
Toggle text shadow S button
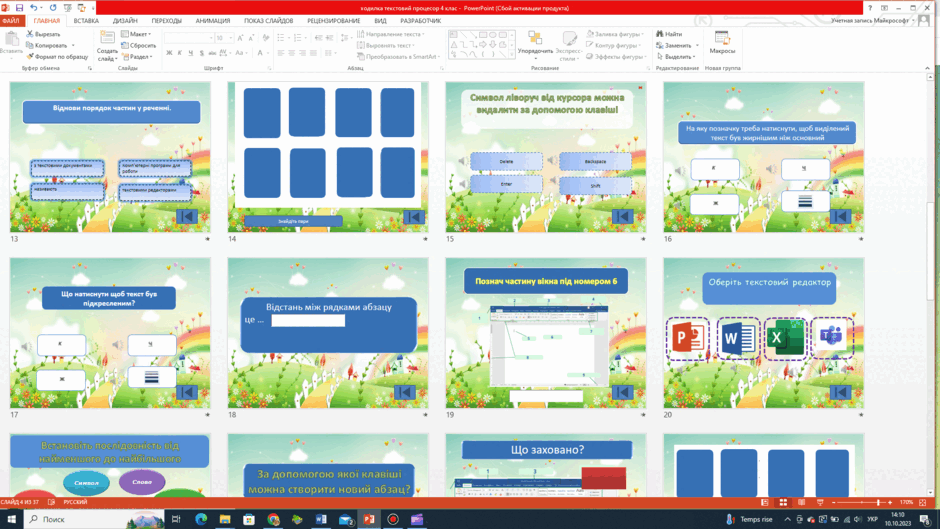201,53
